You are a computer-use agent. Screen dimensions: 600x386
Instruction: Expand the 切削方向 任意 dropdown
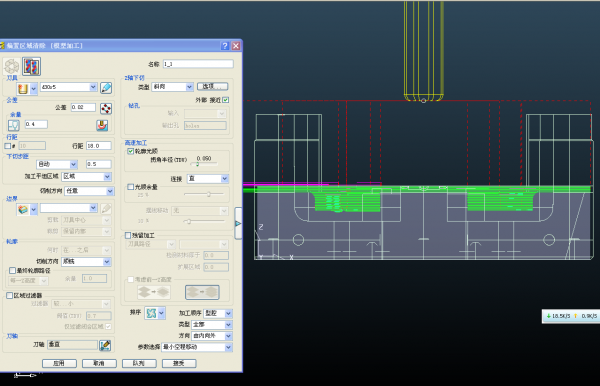click(89, 191)
